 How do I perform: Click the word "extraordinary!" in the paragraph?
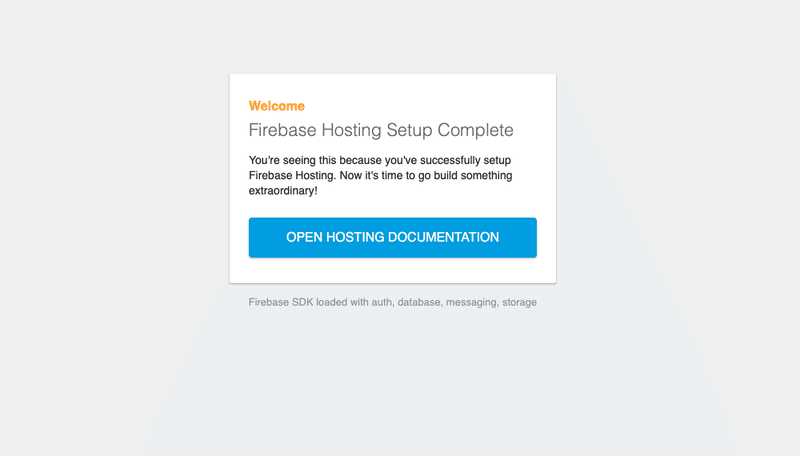click(283, 191)
